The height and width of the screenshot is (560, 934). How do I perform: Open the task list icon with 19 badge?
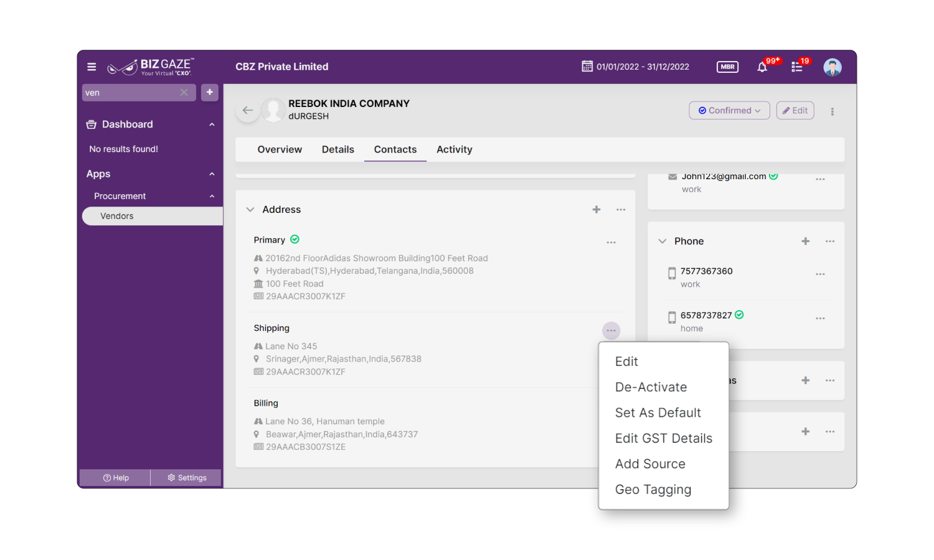pyautogui.click(x=797, y=67)
